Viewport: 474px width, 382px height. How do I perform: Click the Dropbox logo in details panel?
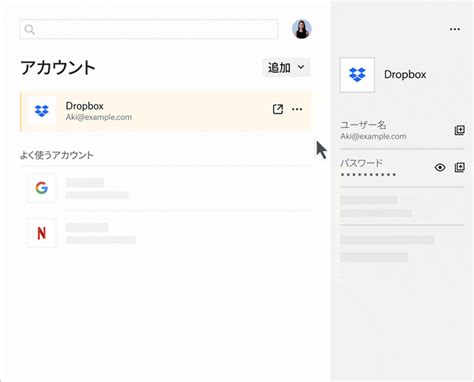pyautogui.click(x=357, y=75)
